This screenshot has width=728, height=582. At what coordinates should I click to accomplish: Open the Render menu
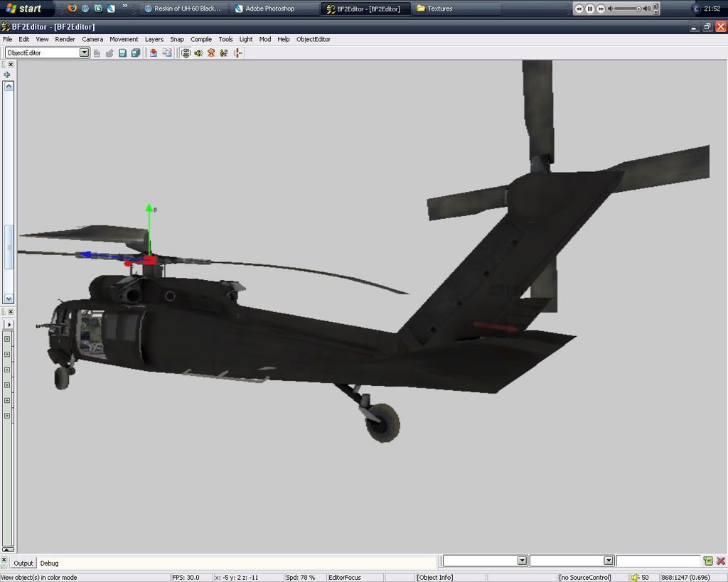point(65,39)
